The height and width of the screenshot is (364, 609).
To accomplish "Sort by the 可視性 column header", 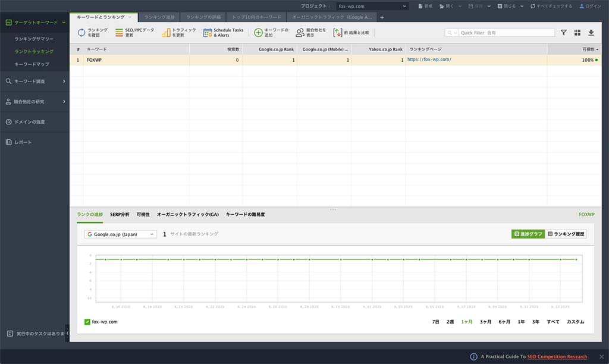I will 574,49.
